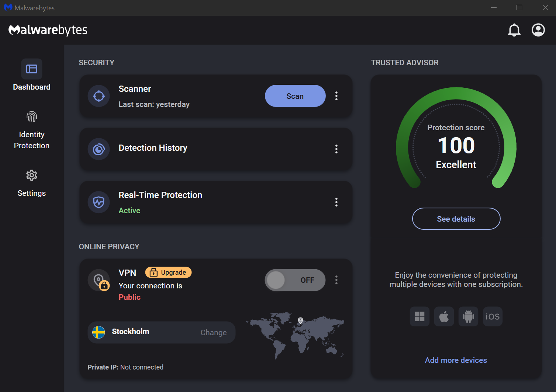Open Real-Time Protection more options menu
Image resolution: width=556 pixels, height=392 pixels.
pyautogui.click(x=336, y=202)
